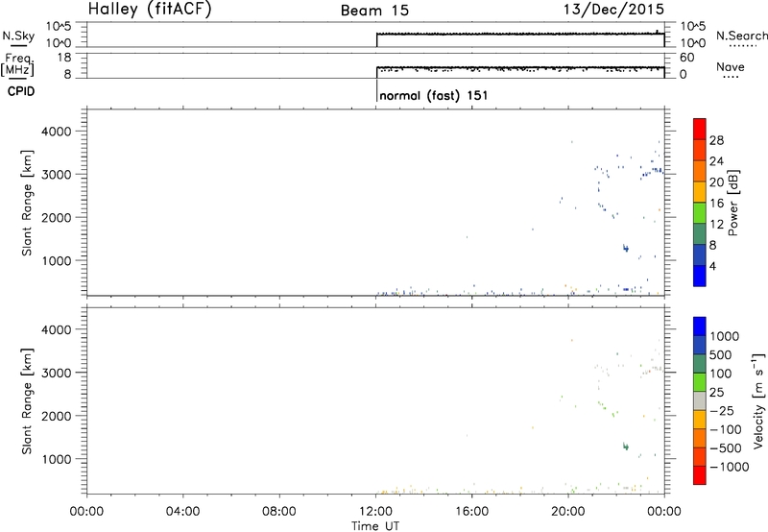Click the bright blue bottom Power colorbar segment
This screenshot has height=532, width=768.
pos(700,276)
